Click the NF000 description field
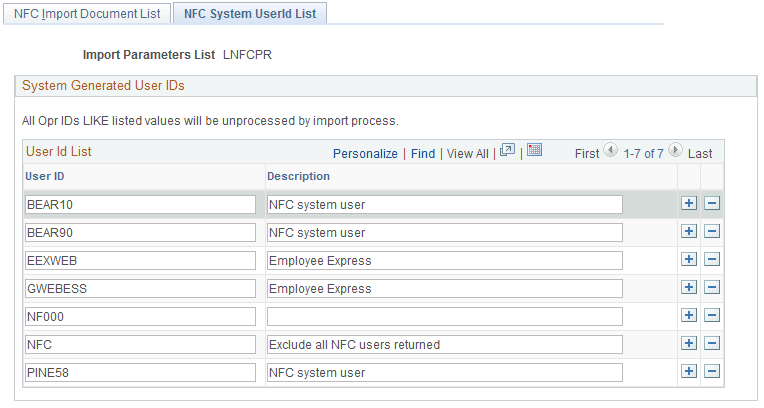Screen dimensions: 764x408 pyautogui.click(x=444, y=316)
